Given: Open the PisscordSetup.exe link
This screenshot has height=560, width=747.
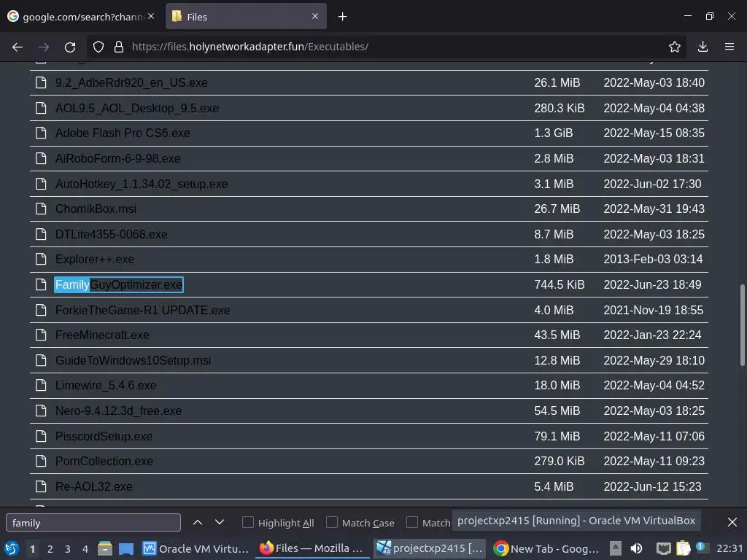Looking at the screenshot, I should point(104,436).
